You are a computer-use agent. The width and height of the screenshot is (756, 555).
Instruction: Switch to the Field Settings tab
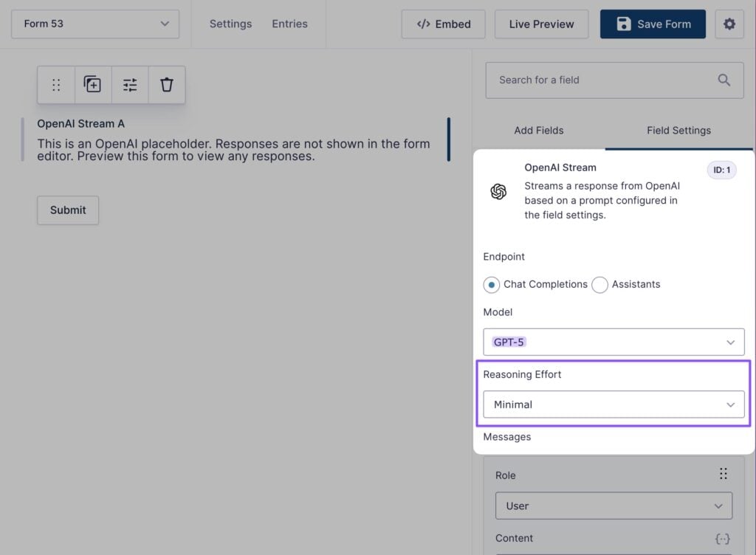coord(678,131)
